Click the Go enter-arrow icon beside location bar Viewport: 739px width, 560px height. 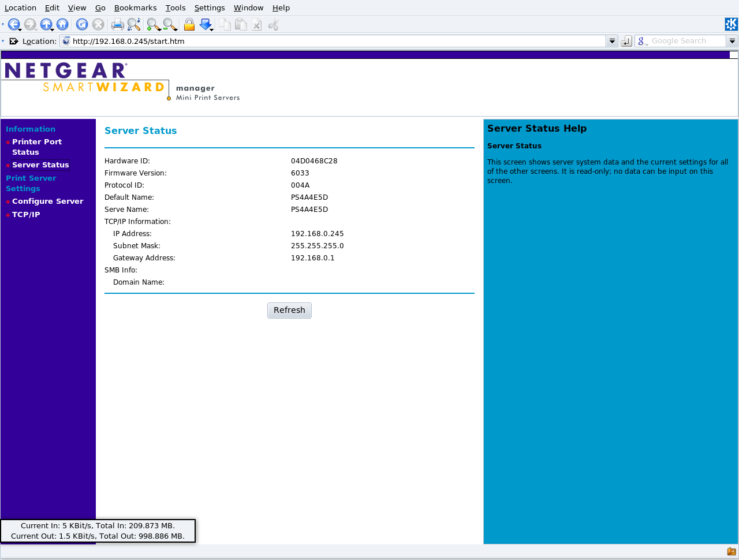point(626,41)
